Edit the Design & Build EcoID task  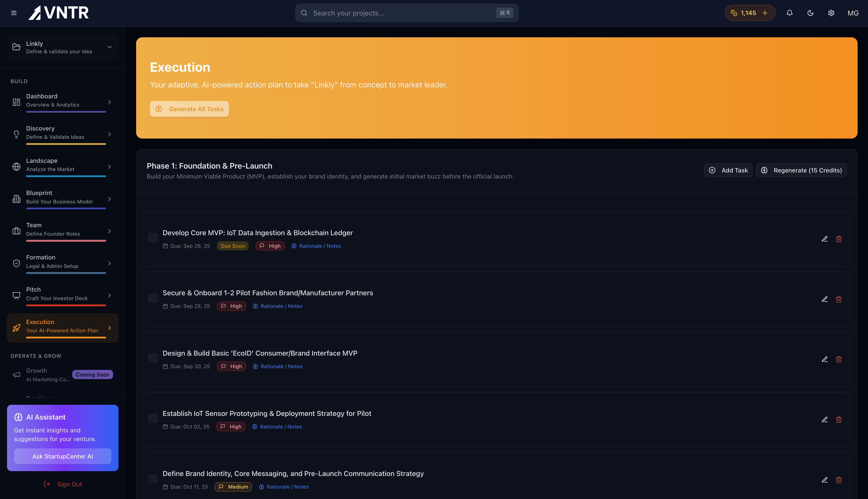point(824,359)
